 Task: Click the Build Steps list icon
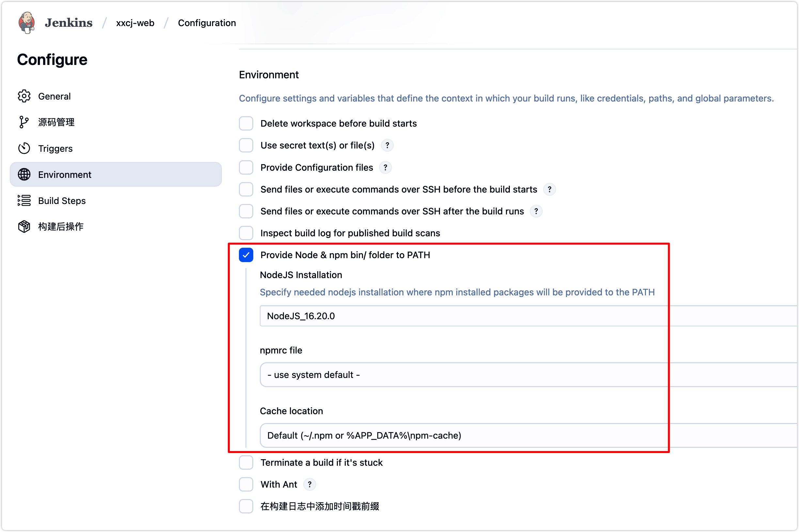tap(24, 200)
